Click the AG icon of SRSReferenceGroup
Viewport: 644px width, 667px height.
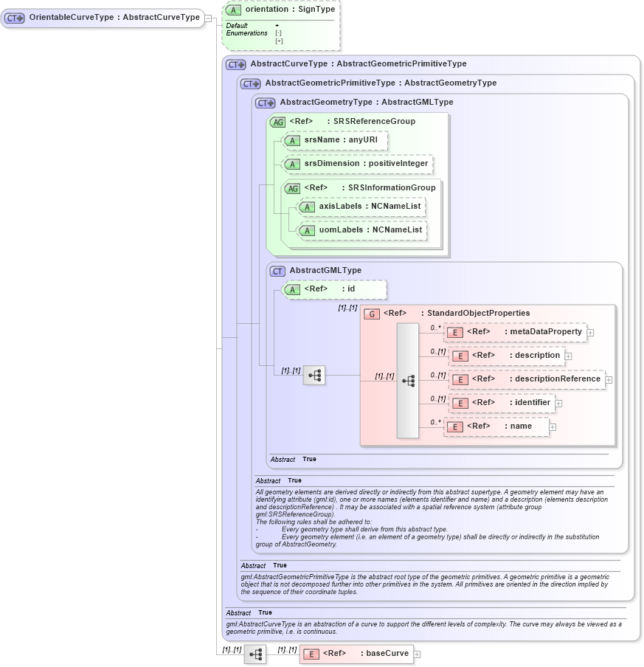click(x=278, y=122)
